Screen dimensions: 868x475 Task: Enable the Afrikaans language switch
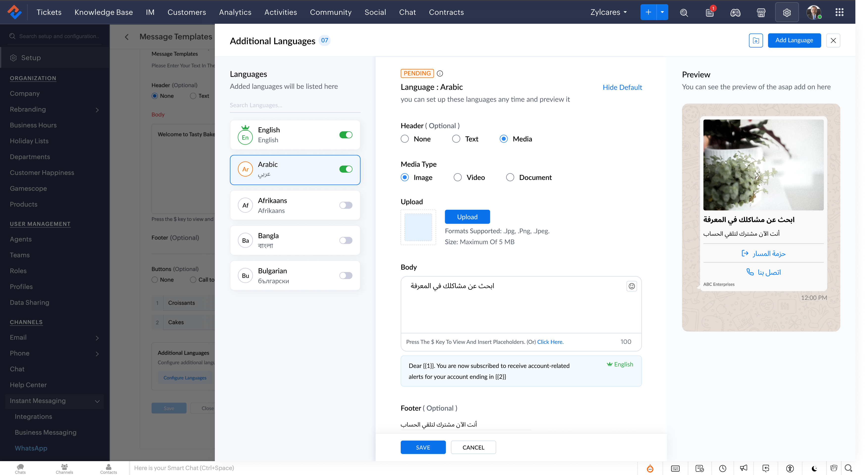pos(346,205)
